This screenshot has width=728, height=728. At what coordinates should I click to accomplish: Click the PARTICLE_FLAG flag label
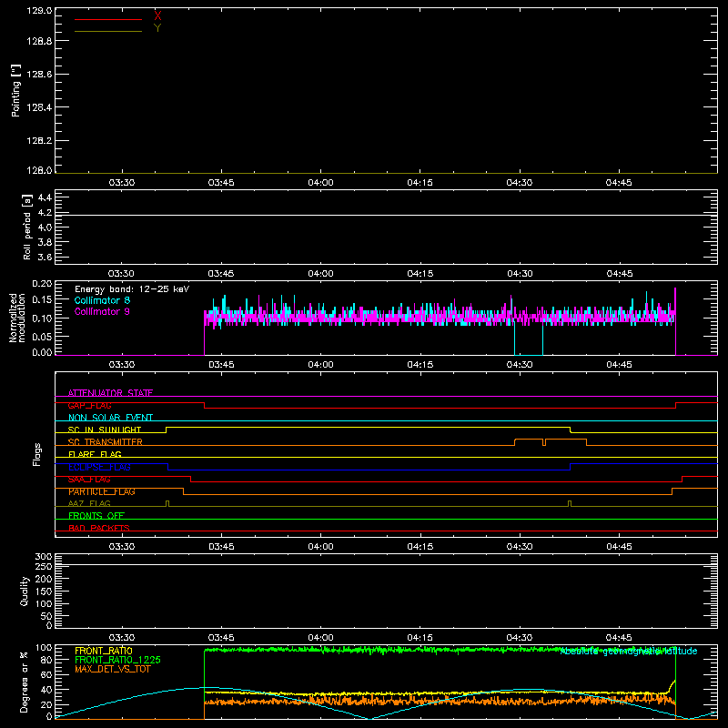(x=102, y=491)
